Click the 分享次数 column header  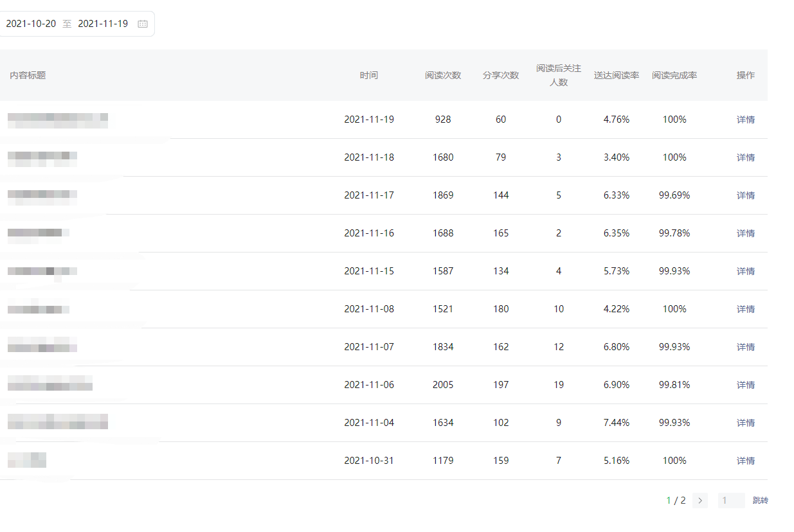[x=501, y=75]
